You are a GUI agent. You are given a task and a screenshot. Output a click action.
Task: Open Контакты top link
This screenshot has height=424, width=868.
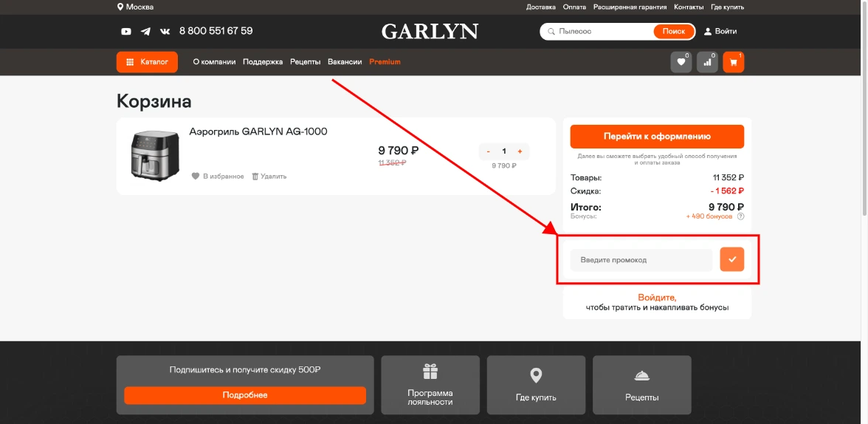tap(689, 7)
